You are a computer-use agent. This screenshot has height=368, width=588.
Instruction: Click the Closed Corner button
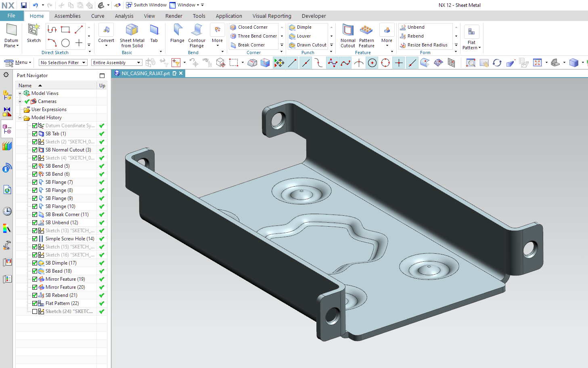pos(253,27)
